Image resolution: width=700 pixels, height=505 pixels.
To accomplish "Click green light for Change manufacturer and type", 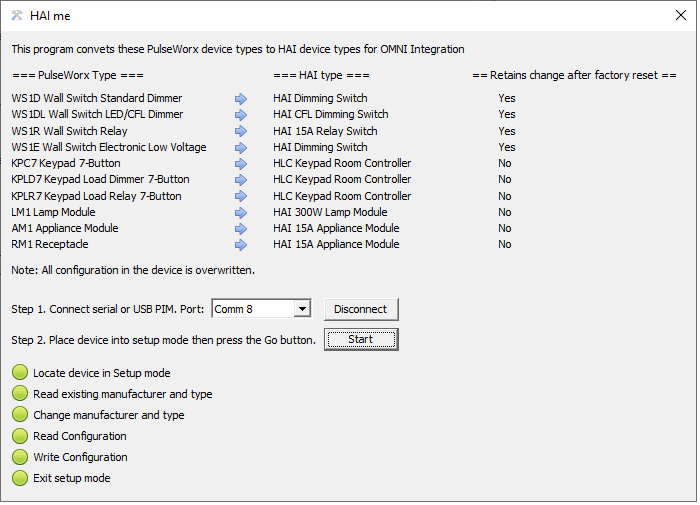I will click(x=20, y=415).
